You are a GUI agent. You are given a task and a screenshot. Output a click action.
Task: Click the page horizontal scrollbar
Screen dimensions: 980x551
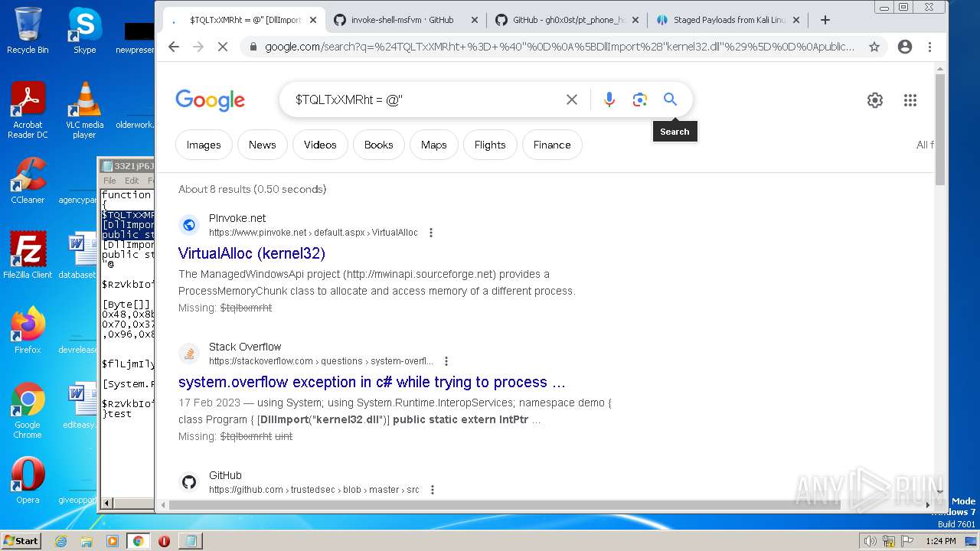click(505, 505)
